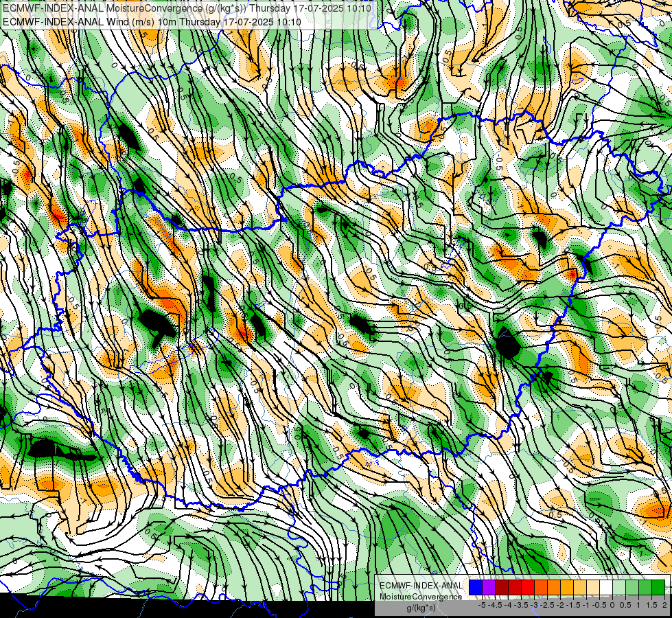Select the light orange swatch -1.5 to -1
The width and height of the screenshot is (672, 618).
click(x=580, y=588)
